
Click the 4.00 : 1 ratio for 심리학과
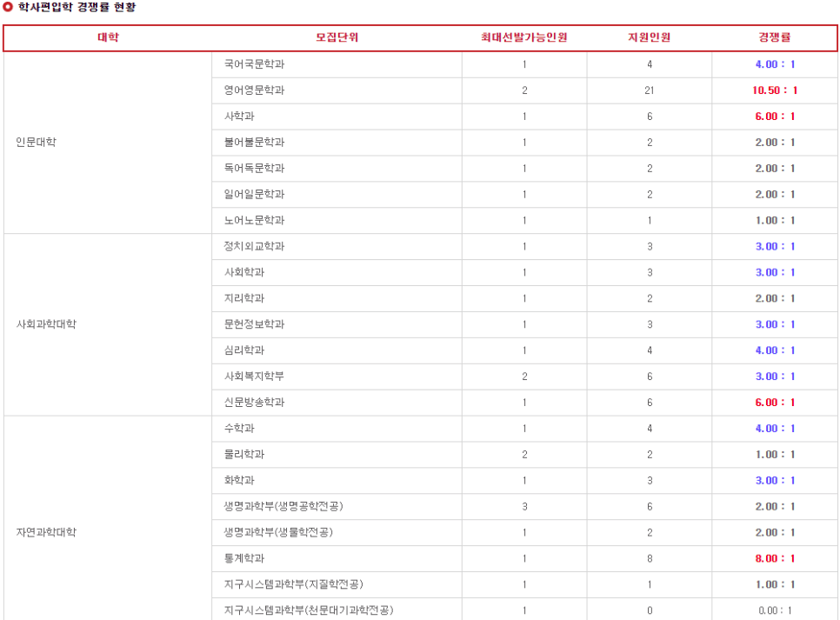tap(775, 350)
